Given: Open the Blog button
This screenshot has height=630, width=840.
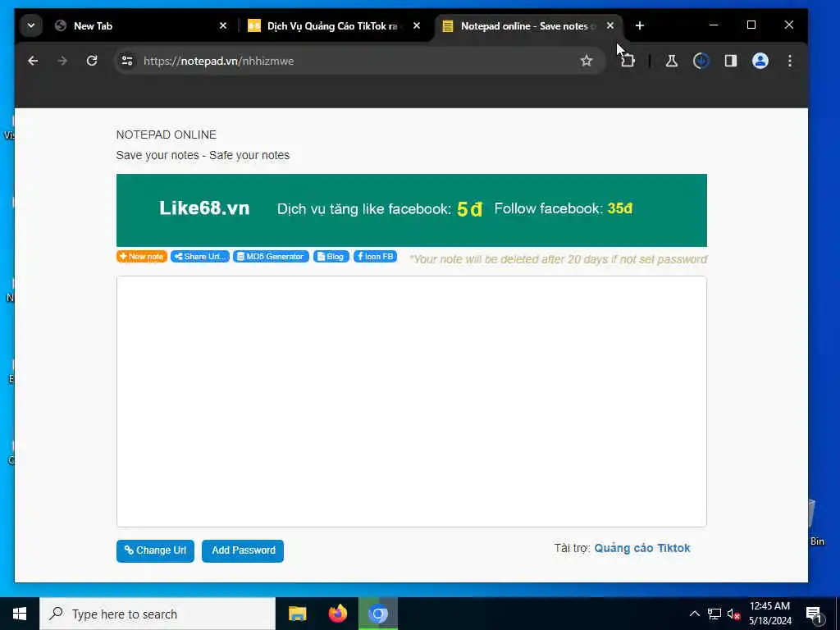Looking at the screenshot, I should 331,257.
